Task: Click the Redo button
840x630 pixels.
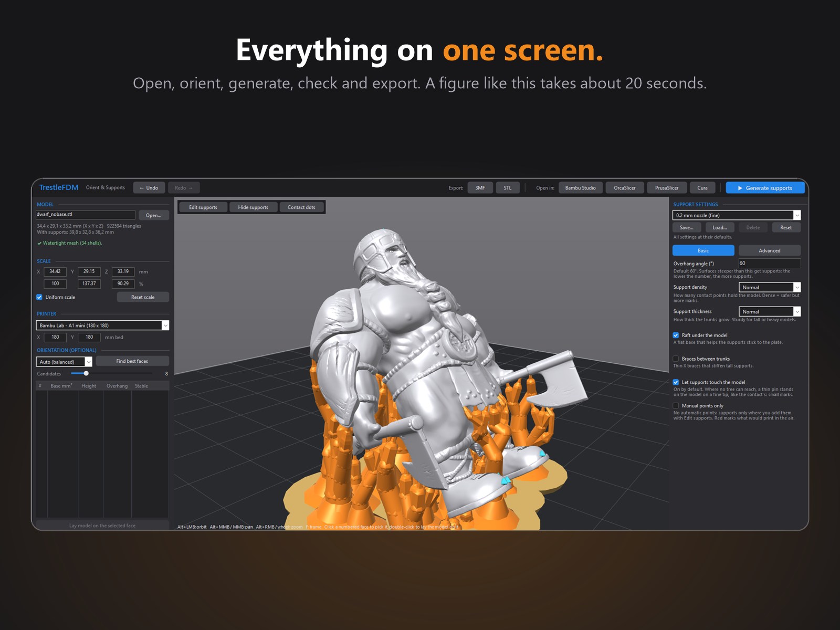Action: tap(184, 188)
